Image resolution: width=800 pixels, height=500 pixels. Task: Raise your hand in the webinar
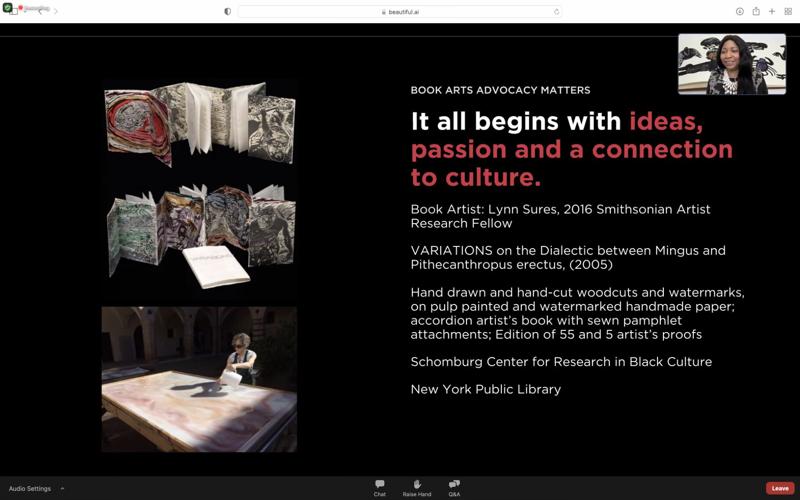click(417, 487)
